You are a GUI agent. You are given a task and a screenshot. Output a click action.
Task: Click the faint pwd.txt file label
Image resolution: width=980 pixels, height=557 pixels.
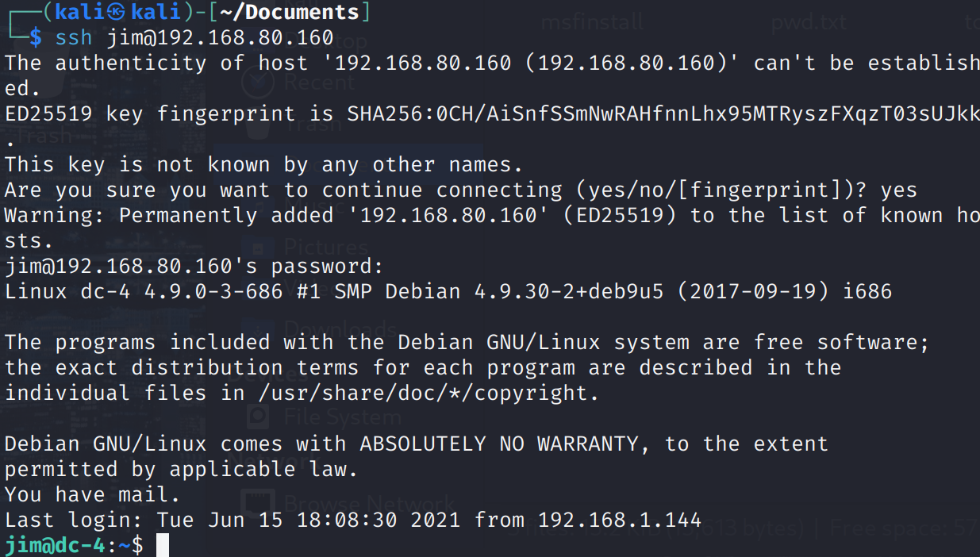[x=808, y=22]
